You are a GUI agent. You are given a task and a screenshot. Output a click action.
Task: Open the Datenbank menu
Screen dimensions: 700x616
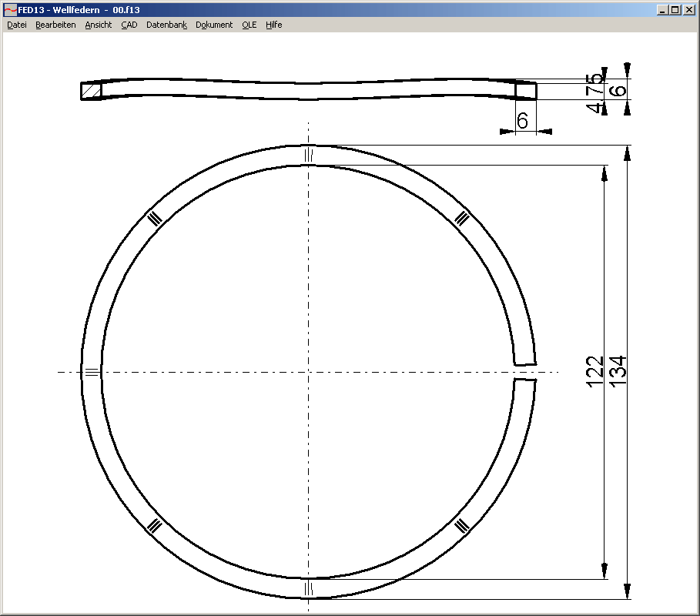166,25
